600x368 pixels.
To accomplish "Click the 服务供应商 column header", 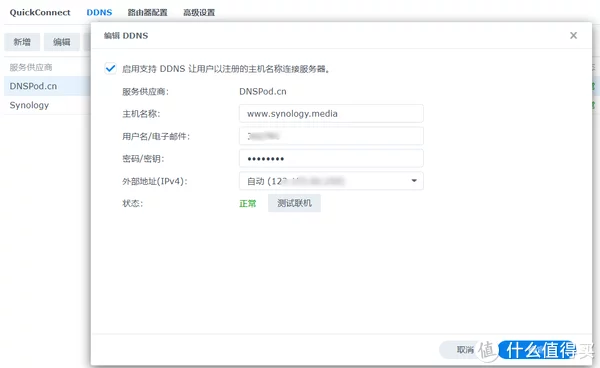I will [31, 67].
